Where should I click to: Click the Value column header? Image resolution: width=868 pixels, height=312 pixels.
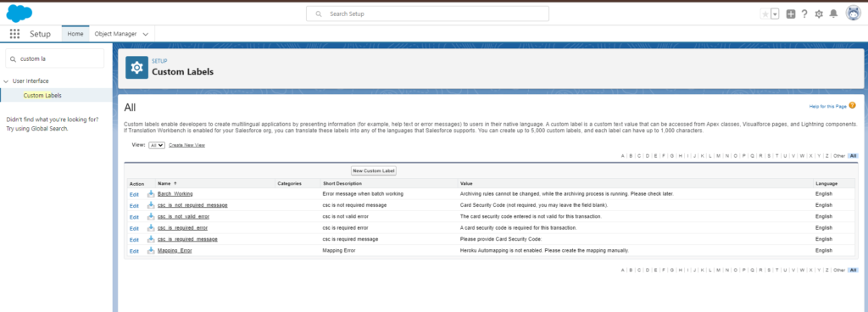pyautogui.click(x=466, y=183)
